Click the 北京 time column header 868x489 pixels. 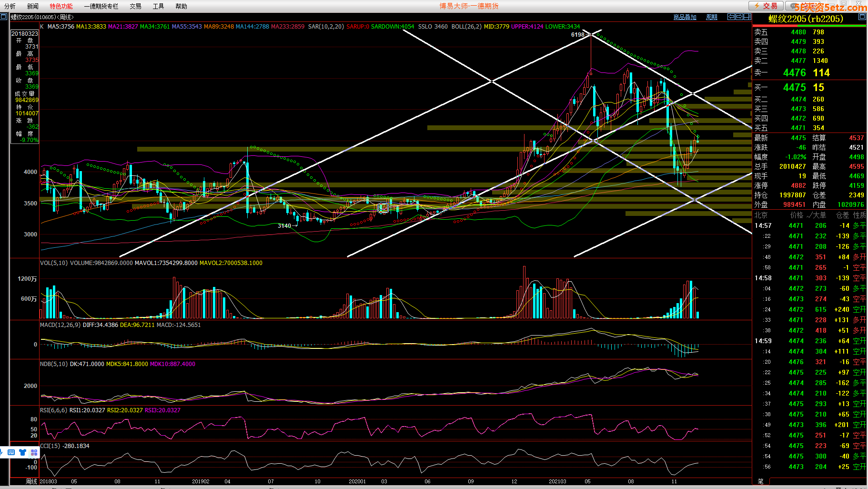coord(761,215)
